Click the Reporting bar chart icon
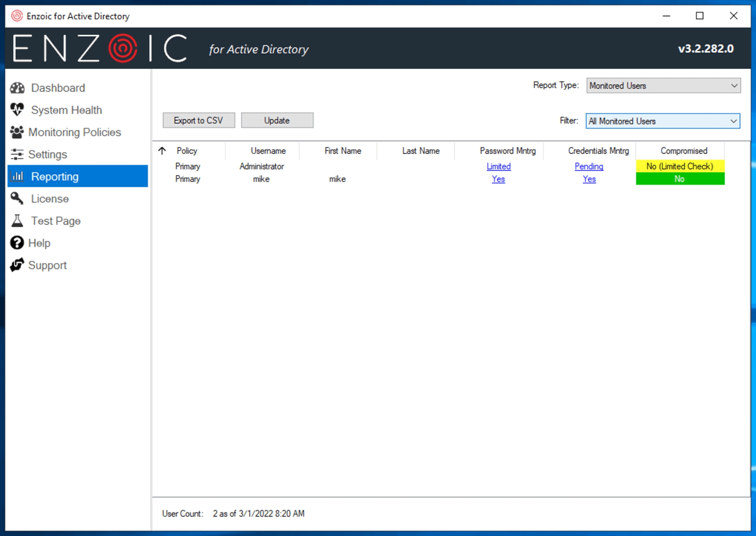The width and height of the screenshot is (756, 536). coord(17,176)
